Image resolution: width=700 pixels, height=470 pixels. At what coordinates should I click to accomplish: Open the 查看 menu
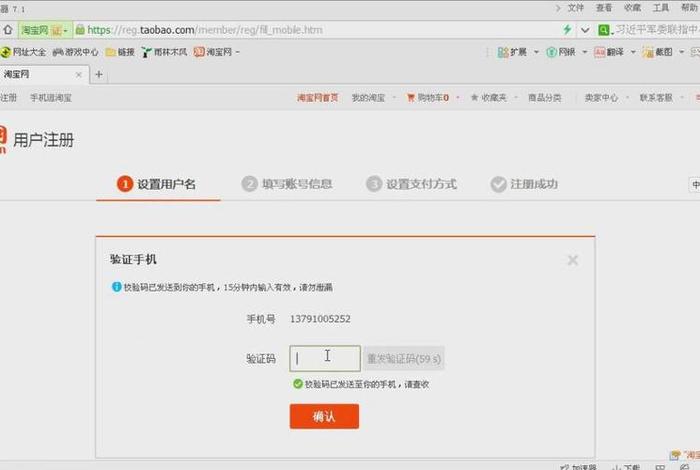click(x=604, y=8)
